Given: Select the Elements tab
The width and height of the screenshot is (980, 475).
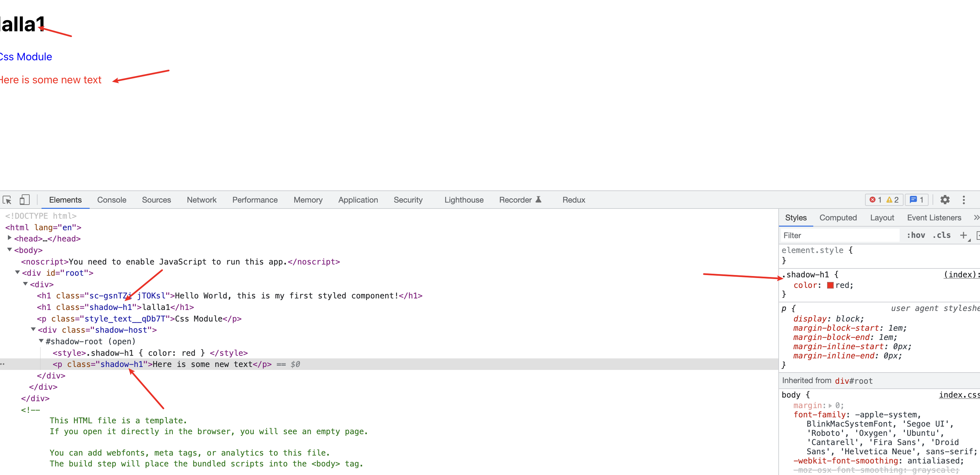Looking at the screenshot, I should tap(65, 200).
